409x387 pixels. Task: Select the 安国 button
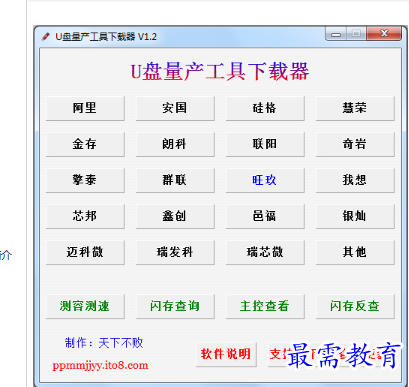(x=175, y=108)
